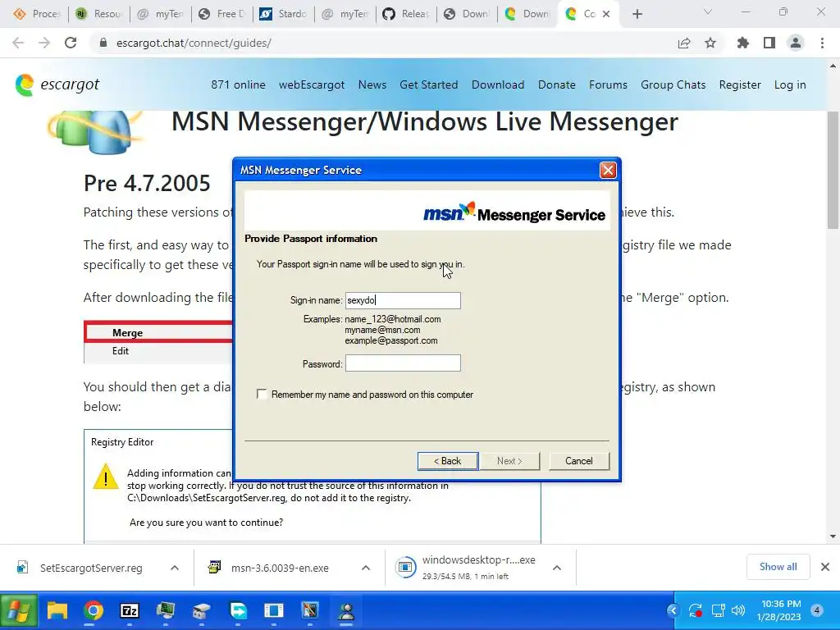Click the windowsdesktop-r....exe download in progress
This screenshot has height=630, width=840.
pos(466,568)
